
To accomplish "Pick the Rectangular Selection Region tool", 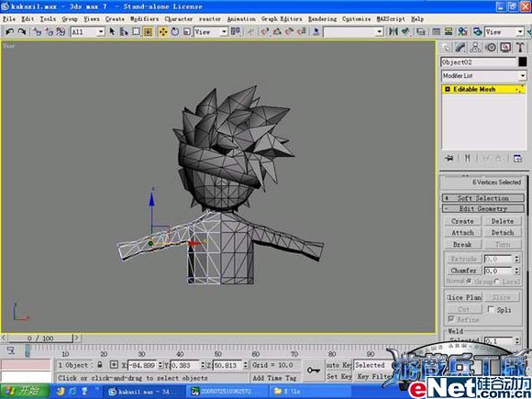I will [x=136, y=31].
